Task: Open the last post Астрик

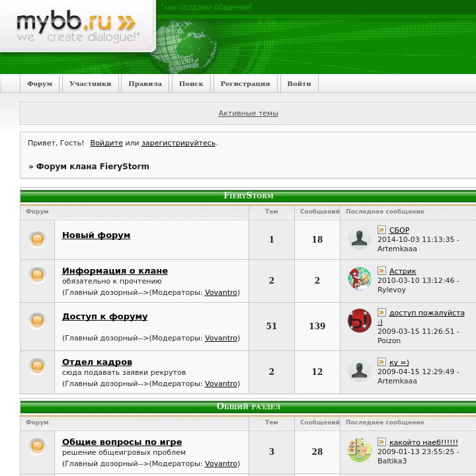Action: pyautogui.click(x=403, y=271)
